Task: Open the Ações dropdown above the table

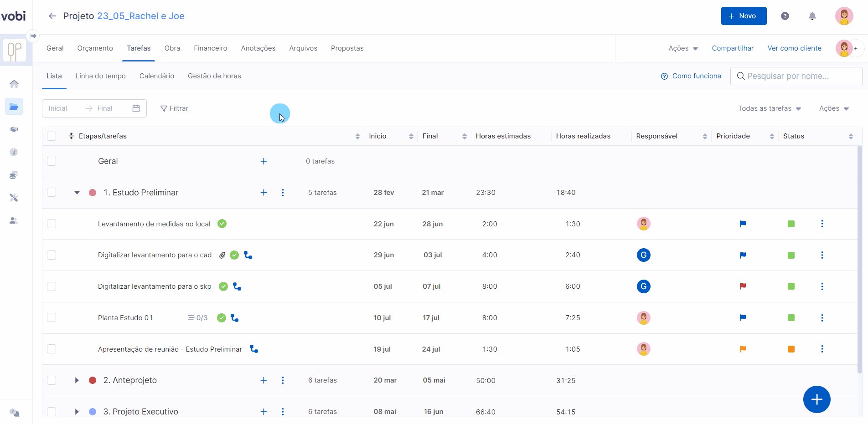Action: 834,108
